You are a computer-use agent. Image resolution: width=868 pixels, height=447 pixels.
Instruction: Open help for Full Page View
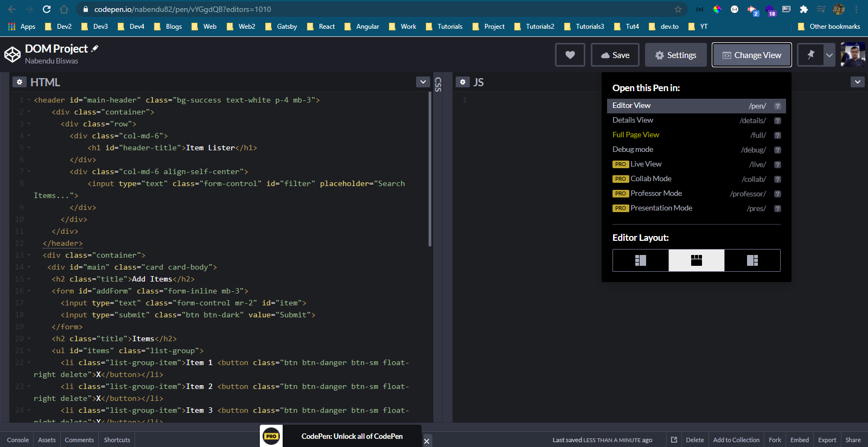tap(777, 135)
